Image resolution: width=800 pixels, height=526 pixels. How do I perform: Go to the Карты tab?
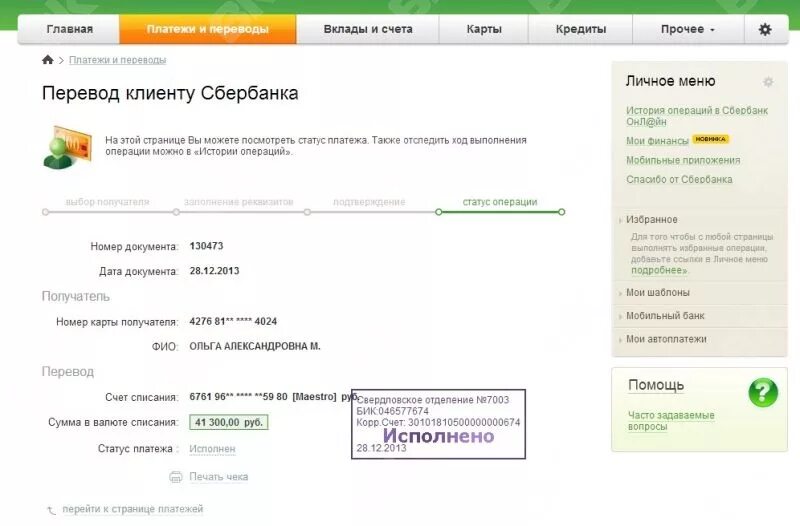(484, 29)
